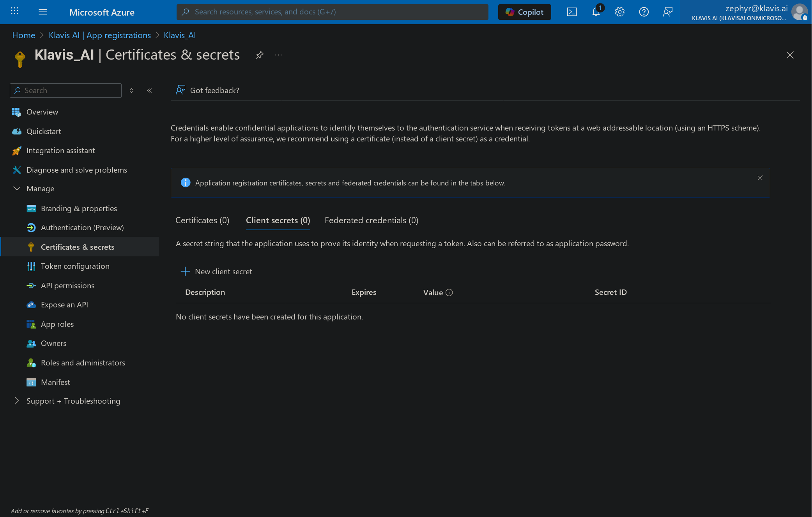Pin the Certificates & secrets page
This screenshot has height=517, width=812.
point(259,55)
